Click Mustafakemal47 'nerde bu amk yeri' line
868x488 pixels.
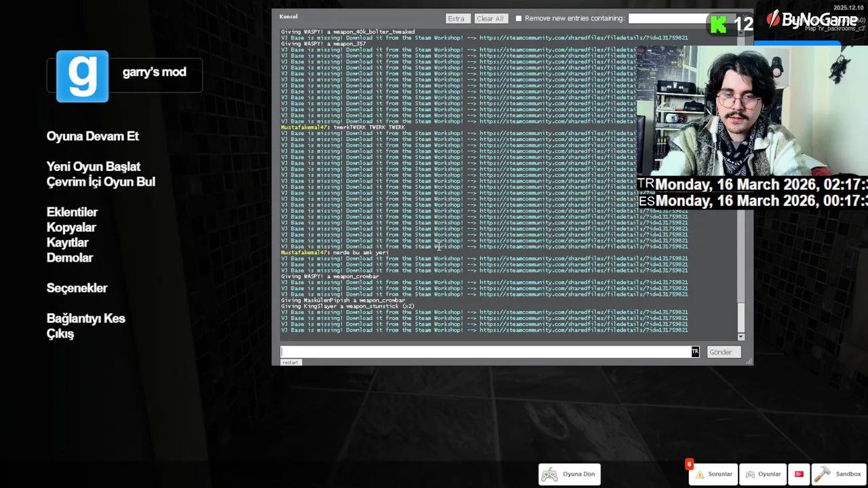335,253
